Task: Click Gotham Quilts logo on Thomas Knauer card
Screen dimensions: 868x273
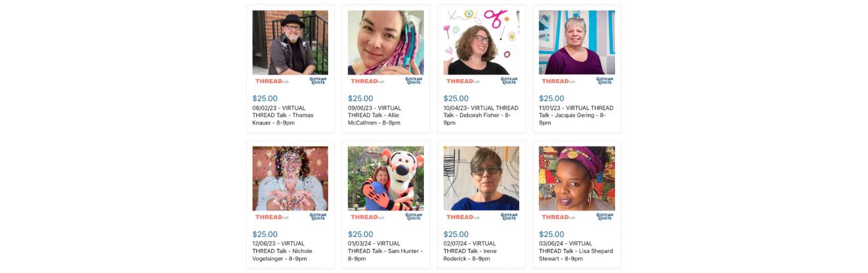Action: 318,81
